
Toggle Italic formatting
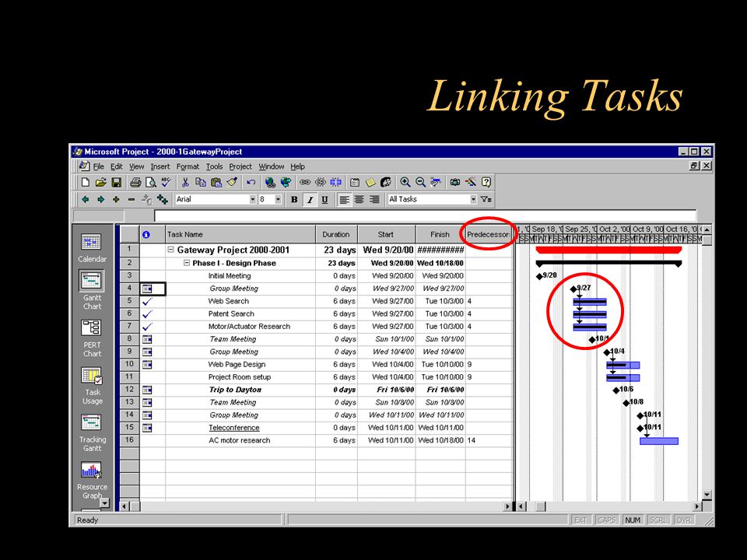click(x=310, y=200)
